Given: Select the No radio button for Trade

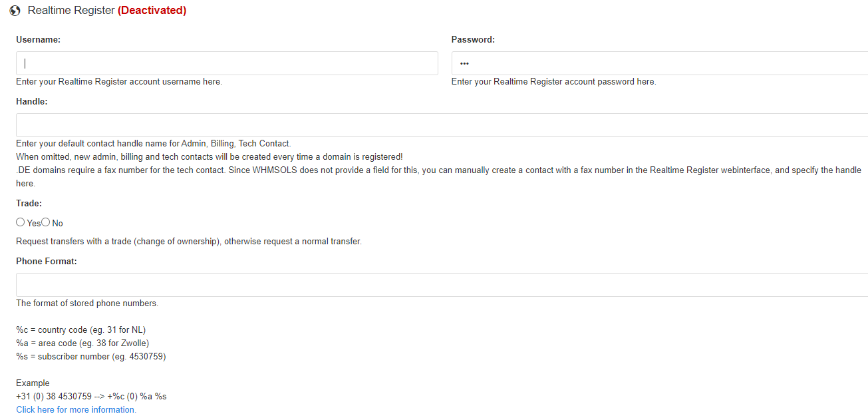Looking at the screenshot, I should (x=46, y=222).
